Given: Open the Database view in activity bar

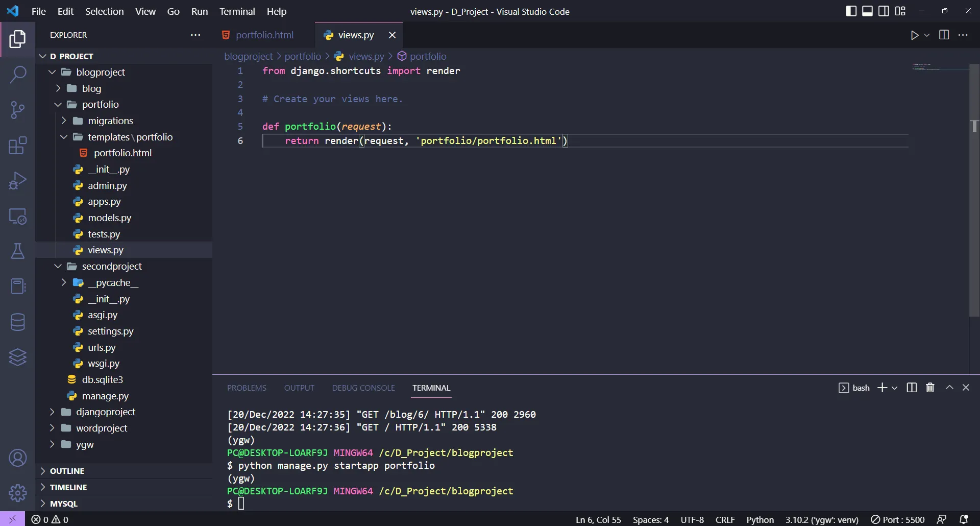Looking at the screenshot, I should pos(18,322).
